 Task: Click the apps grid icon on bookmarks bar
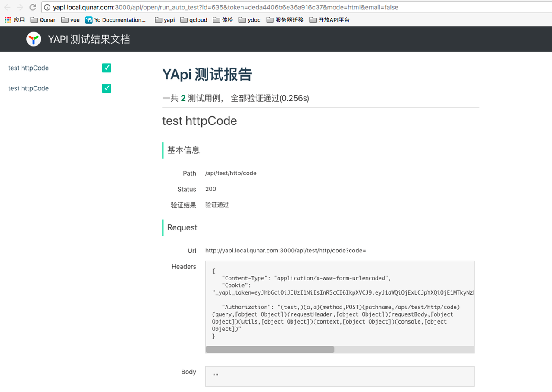pyautogui.click(x=7, y=19)
